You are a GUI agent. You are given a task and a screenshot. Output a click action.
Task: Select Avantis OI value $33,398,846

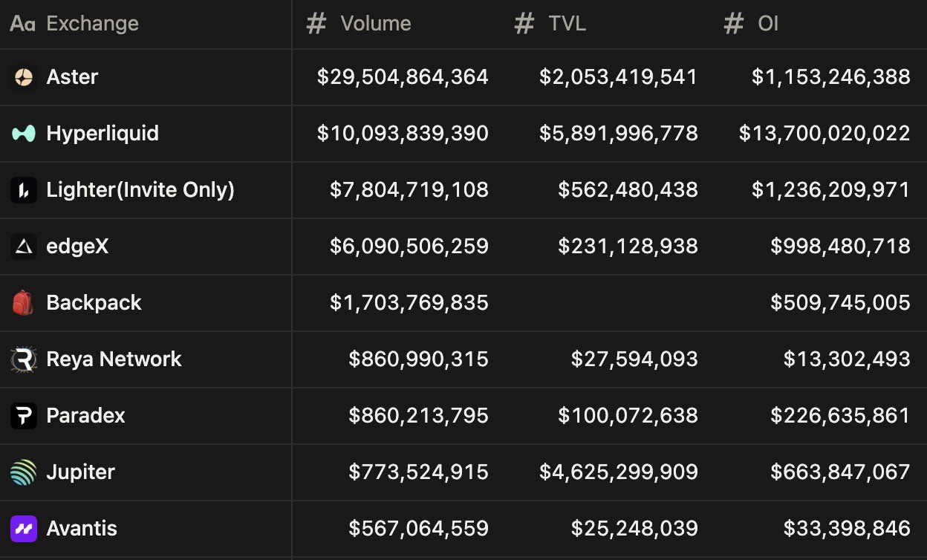tap(847, 529)
